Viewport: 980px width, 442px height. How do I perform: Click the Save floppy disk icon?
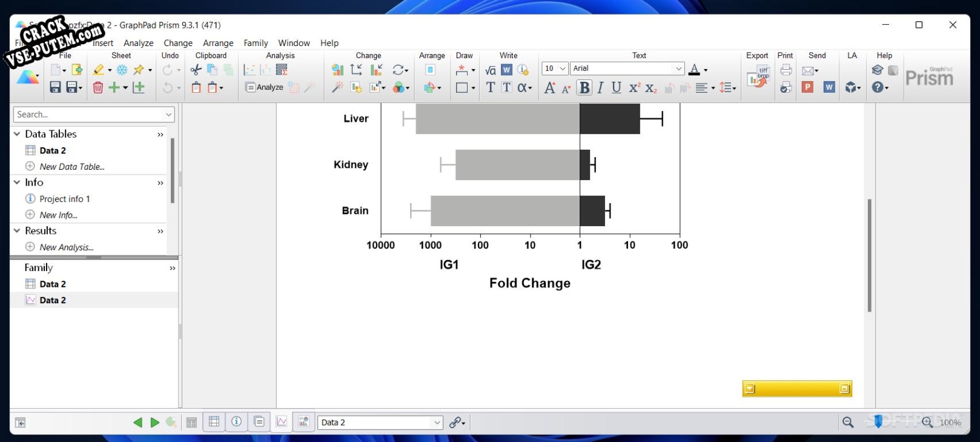(x=55, y=87)
